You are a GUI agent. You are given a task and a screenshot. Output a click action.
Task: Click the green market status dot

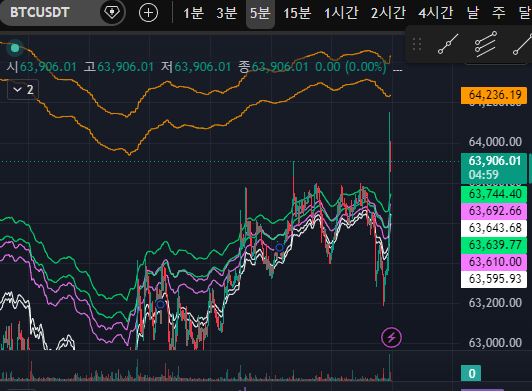pos(15,48)
